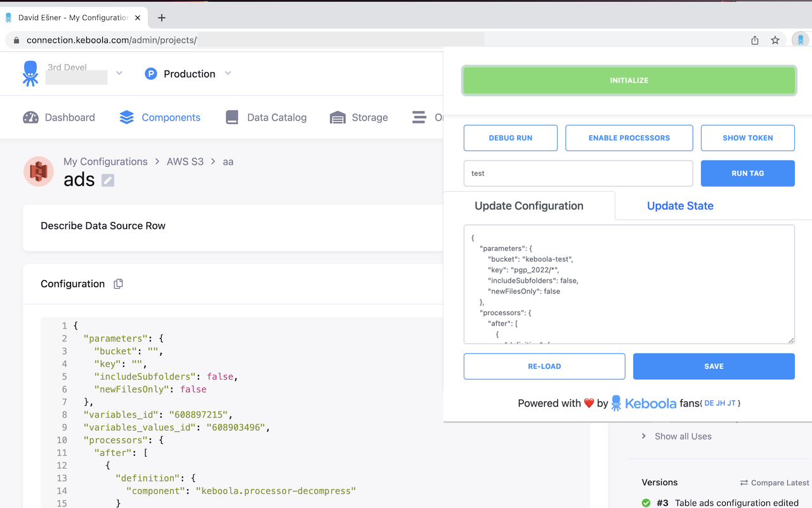Click the pencil edit icon beside ads
Image resolution: width=812 pixels, height=508 pixels.
coord(108,180)
